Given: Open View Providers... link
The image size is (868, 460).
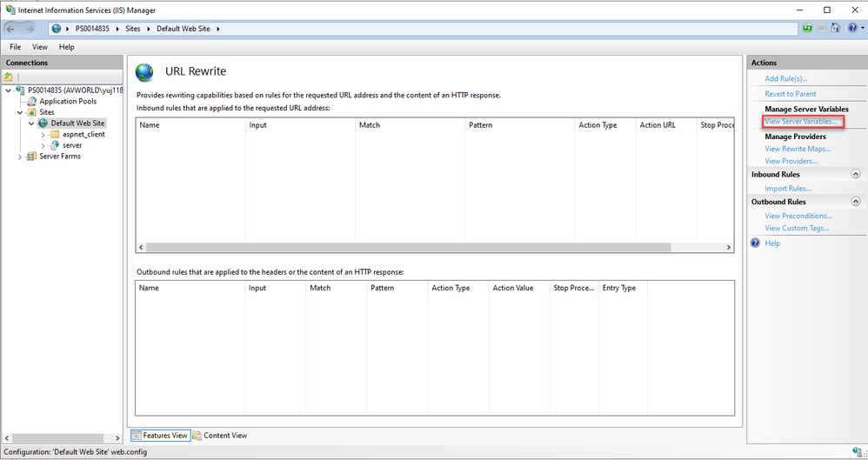Looking at the screenshot, I should point(791,161).
